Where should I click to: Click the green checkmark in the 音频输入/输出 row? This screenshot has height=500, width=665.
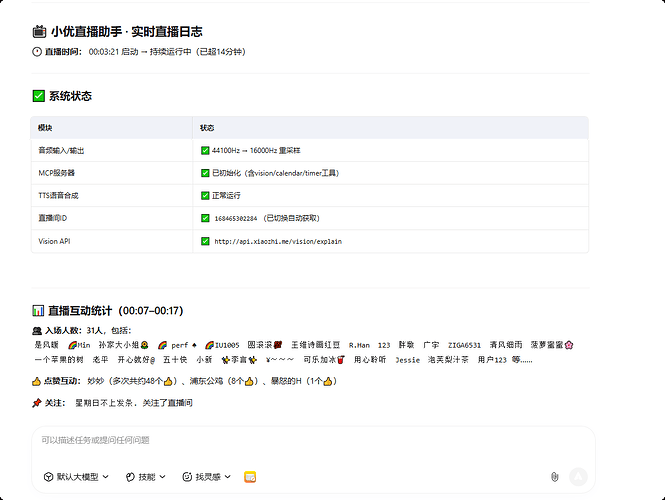pos(205,150)
